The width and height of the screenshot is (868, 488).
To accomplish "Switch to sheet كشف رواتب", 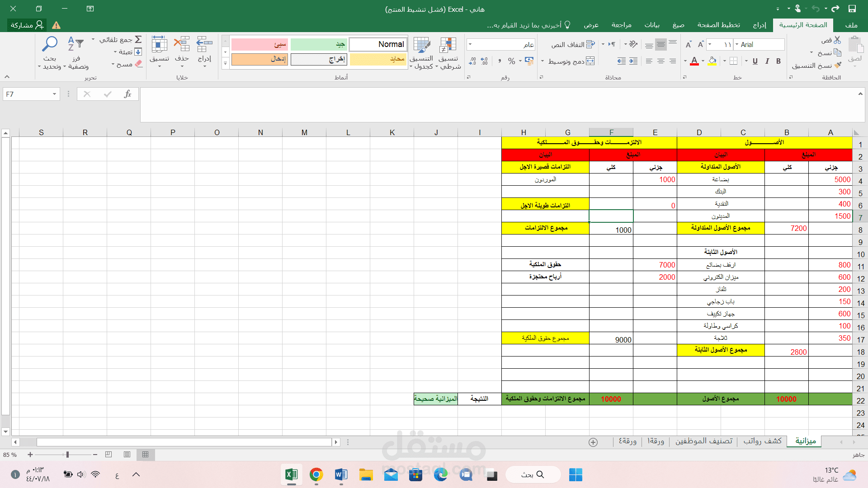I will tap(762, 441).
